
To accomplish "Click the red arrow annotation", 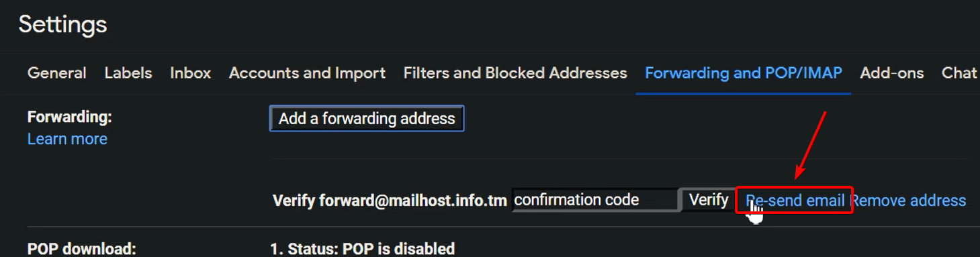I will pyautogui.click(x=810, y=146).
